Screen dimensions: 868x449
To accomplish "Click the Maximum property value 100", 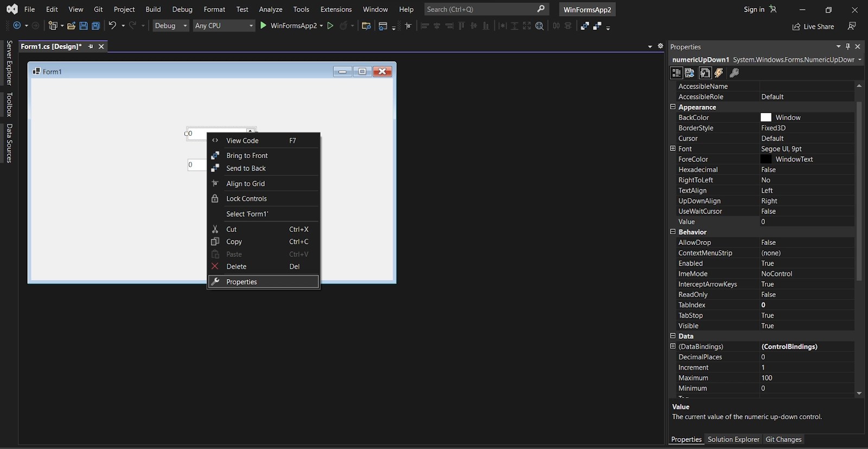I will [x=807, y=378].
